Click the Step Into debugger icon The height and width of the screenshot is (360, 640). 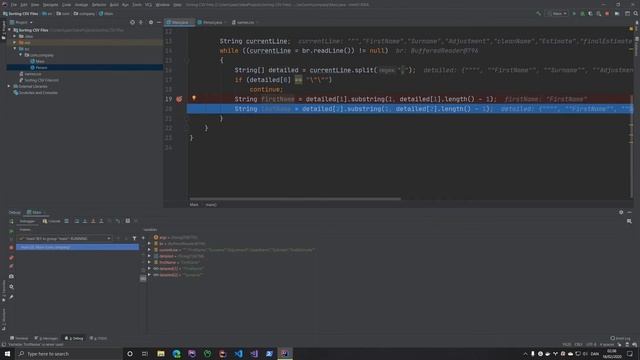[85, 221]
